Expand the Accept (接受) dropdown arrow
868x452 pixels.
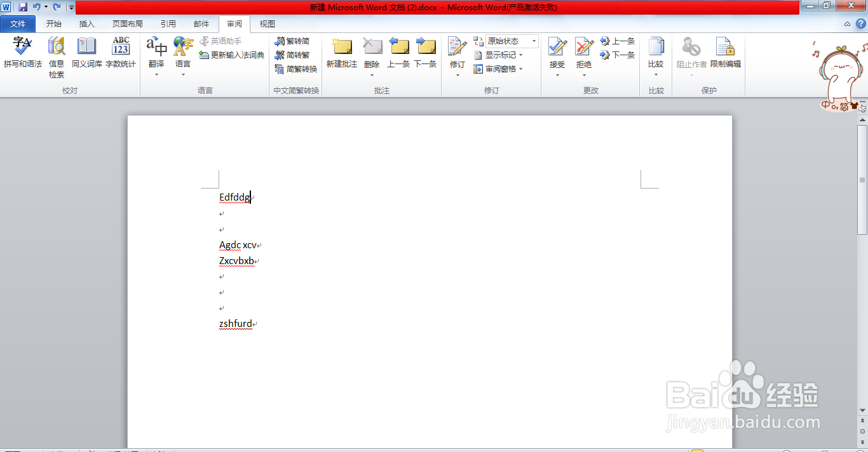tap(557, 75)
